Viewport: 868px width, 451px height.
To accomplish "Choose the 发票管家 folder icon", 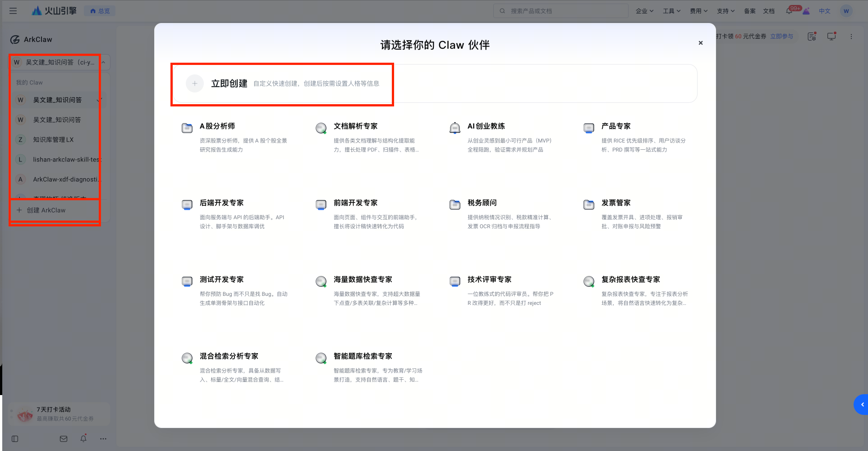I will [589, 204].
